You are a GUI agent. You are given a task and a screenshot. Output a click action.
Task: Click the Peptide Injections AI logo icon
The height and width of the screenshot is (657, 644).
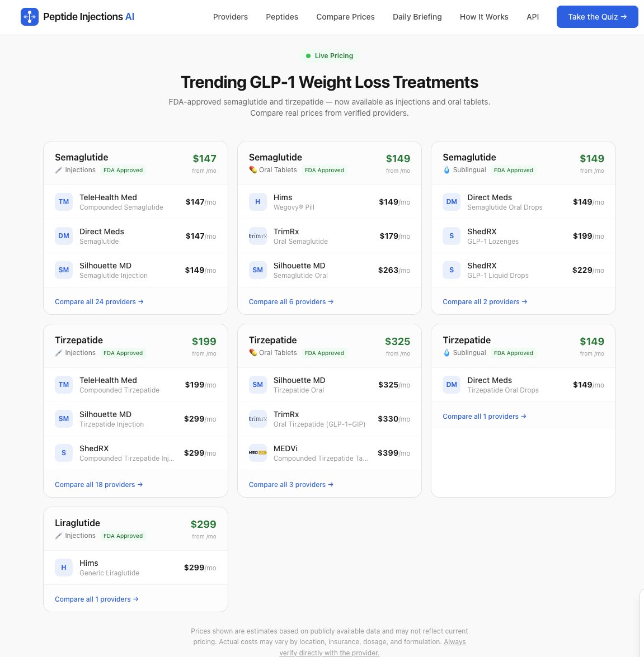pyautogui.click(x=29, y=17)
